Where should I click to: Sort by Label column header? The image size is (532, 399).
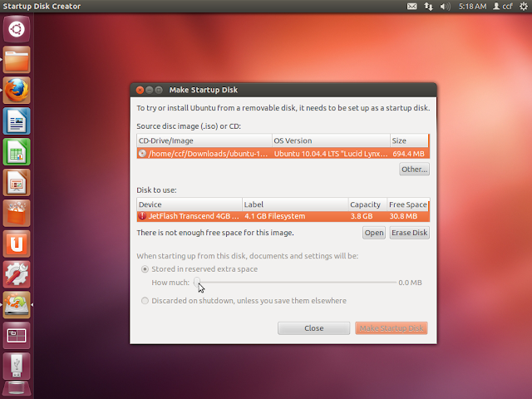click(295, 204)
